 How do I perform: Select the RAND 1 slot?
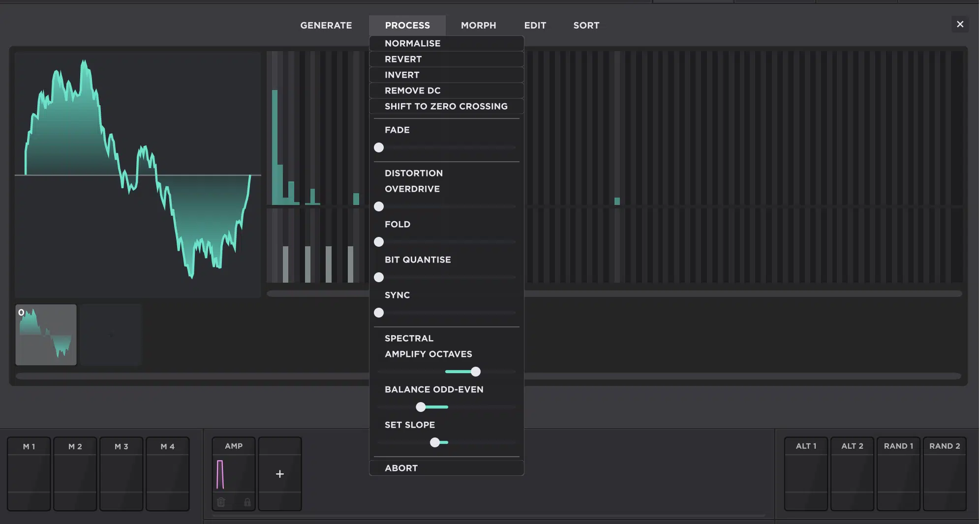point(898,474)
